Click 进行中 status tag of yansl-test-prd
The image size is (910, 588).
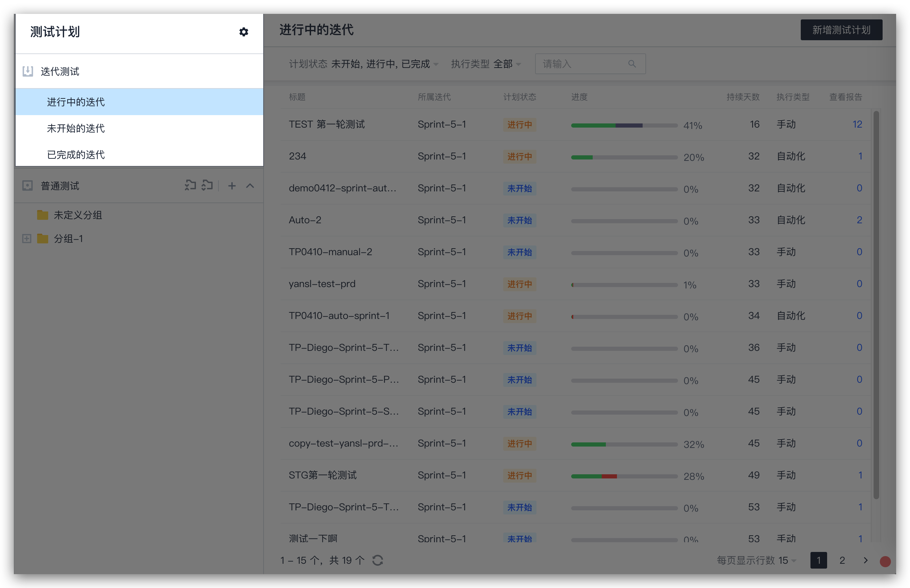click(520, 284)
